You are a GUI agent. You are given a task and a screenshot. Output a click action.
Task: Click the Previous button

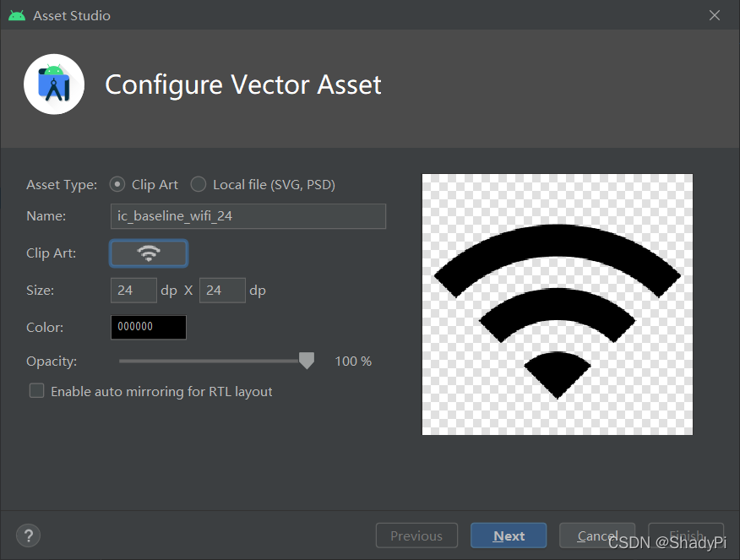click(416, 536)
